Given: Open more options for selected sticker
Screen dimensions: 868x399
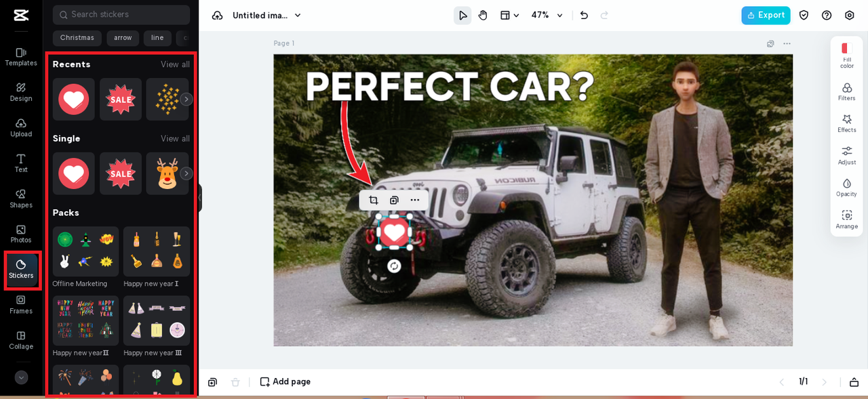Looking at the screenshot, I should pyautogui.click(x=415, y=200).
